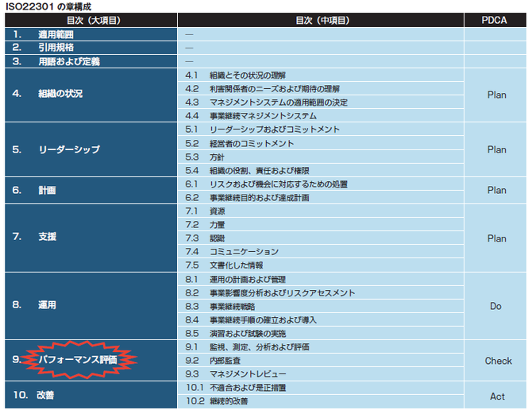Screen dimensions: 532x414
Task: Click the Check cell in PDCA column
Action: click(x=497, y=361)
